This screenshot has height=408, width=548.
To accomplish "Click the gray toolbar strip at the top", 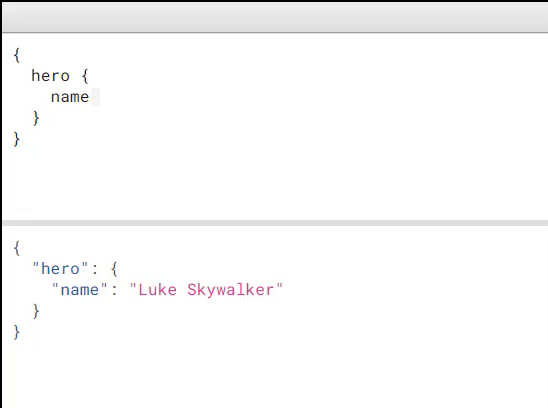I will (275, 17).
